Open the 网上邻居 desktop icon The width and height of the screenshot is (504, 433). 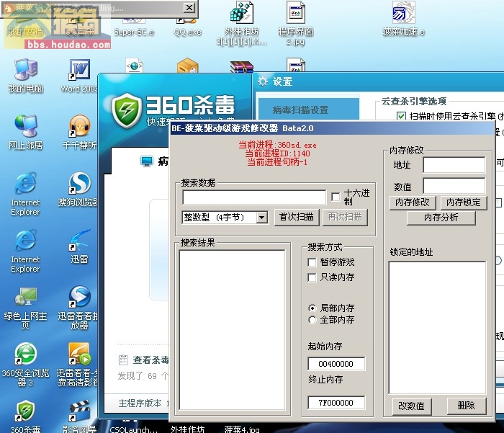(x=26, y=133)
